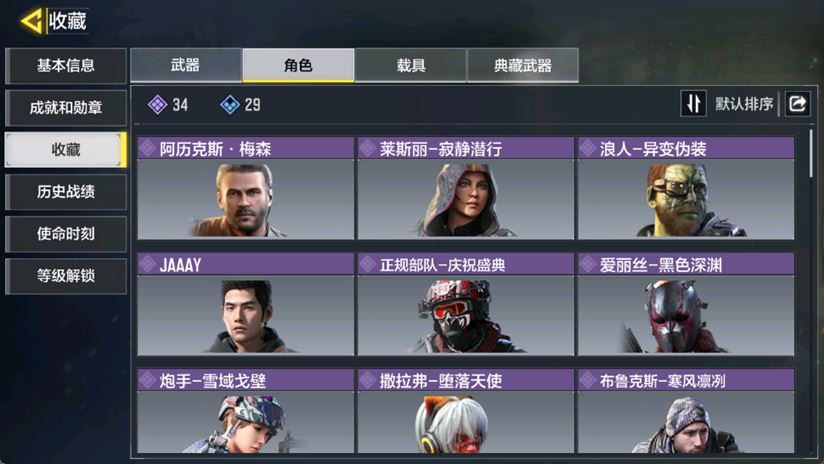Tap the share export icon
The width and height of the screenshot is (824, 464).
(797, 104)
